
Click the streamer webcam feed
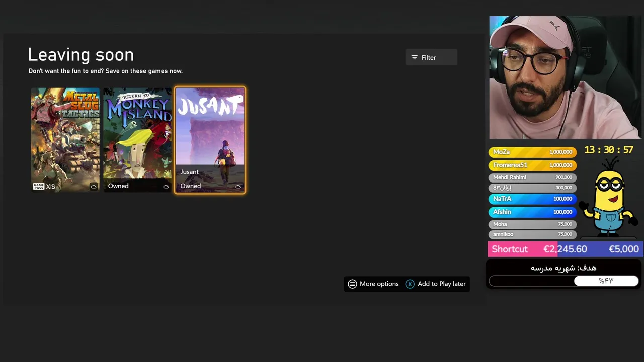click(565, 77)
